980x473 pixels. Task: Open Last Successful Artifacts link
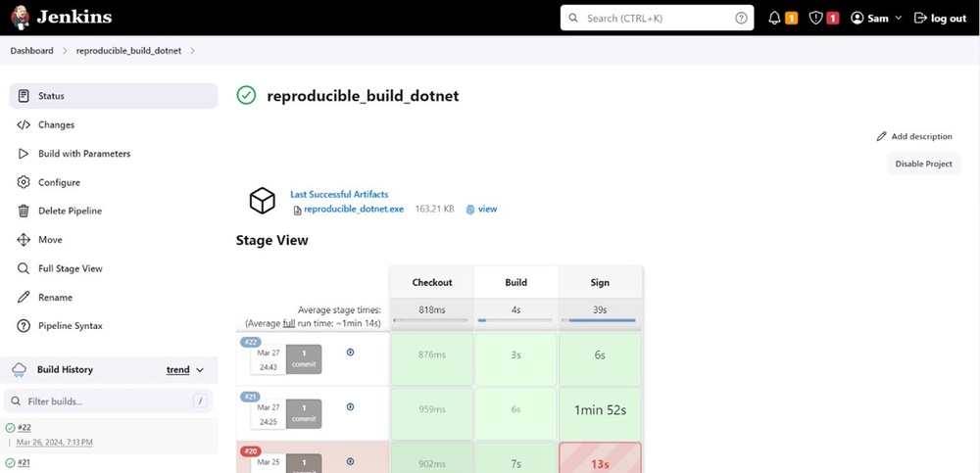339,194
